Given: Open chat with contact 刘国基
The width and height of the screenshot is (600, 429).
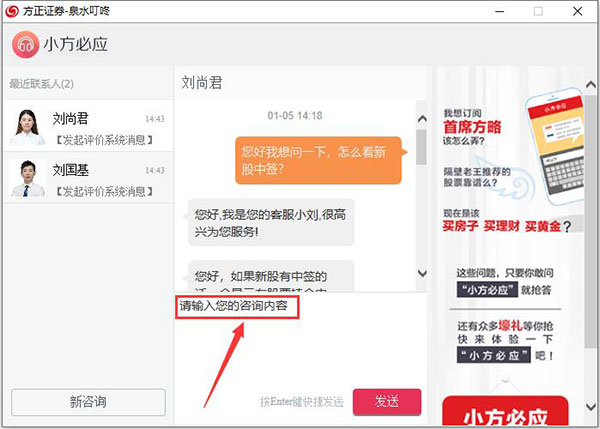Looking at the screenshot, I should pos(89,178).
